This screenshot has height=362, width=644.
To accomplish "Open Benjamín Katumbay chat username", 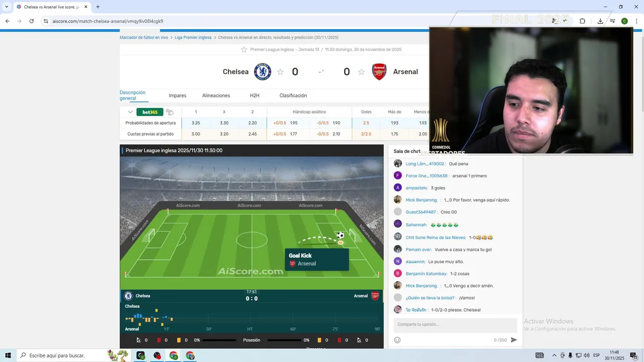I will (427, 274).
